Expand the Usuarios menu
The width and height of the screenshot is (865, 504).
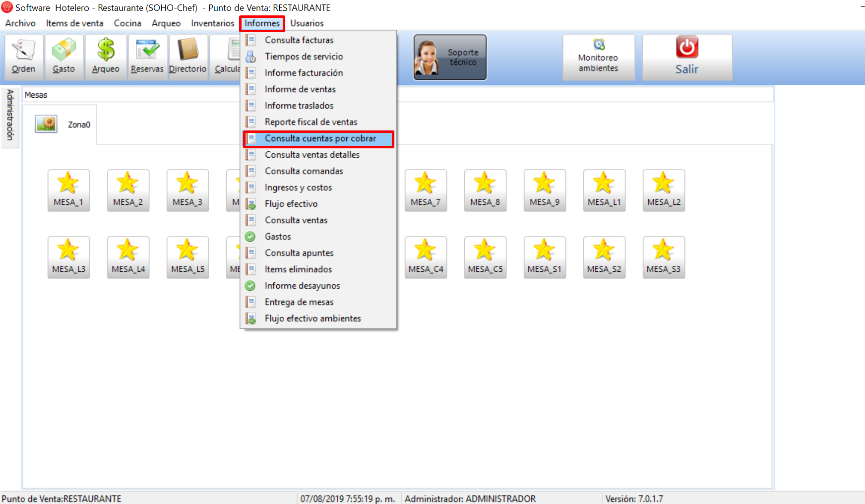coord(307,23)
